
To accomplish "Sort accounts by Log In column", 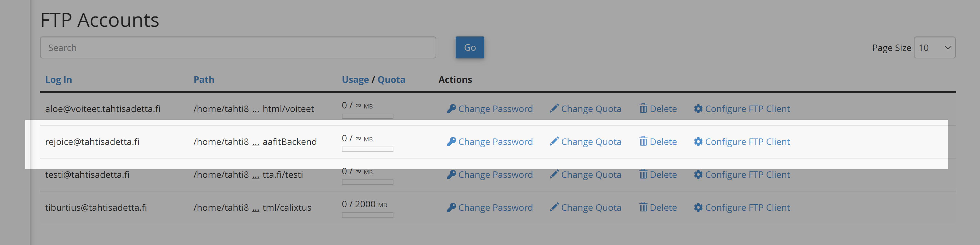I will [59, 80].
